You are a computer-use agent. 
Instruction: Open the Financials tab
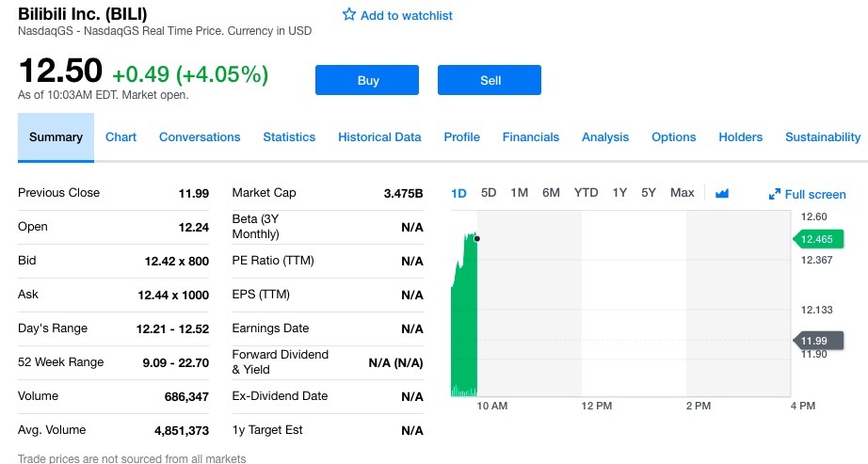click(x=531, y=137)
